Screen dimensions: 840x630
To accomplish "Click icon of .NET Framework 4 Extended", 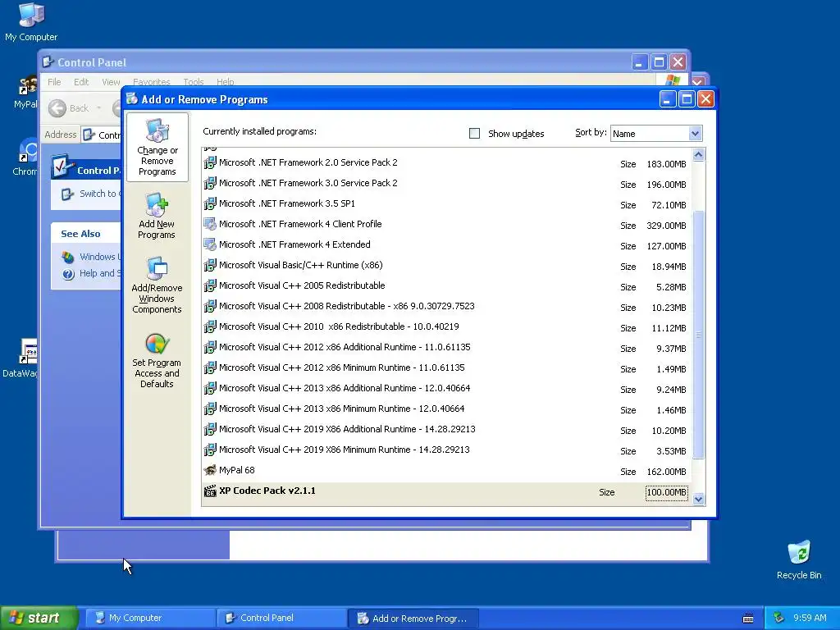I will 210,244.
